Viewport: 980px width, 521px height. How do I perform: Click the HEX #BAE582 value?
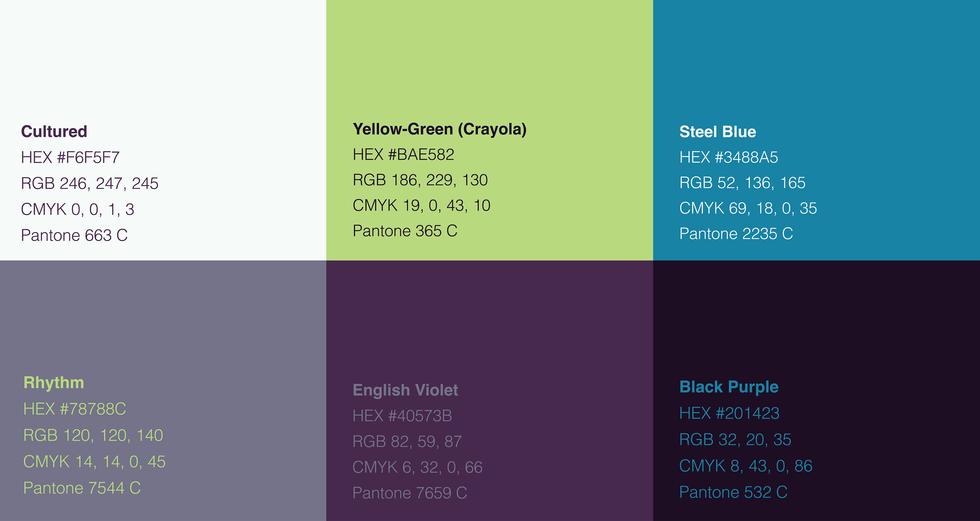[404, 154]
